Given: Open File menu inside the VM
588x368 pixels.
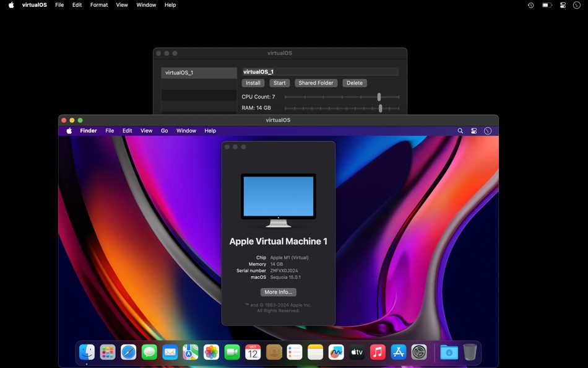Looking at the screenshot, I should 110,131.
